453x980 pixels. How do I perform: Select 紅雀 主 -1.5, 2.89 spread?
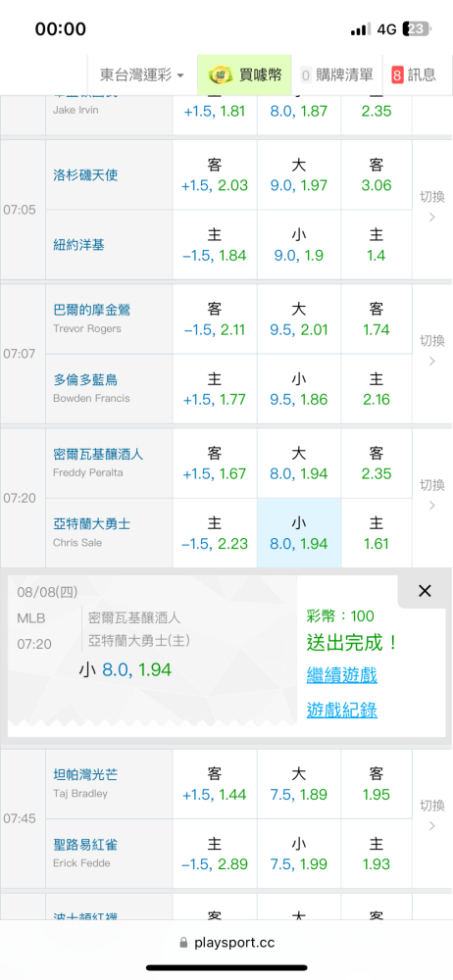[215, 854]
